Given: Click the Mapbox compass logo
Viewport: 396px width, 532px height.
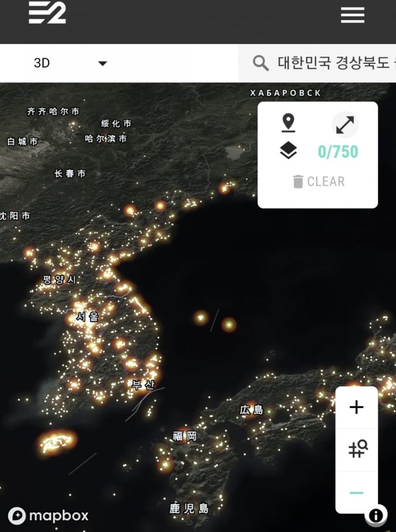Looking at the screenshot, I should click(17, 516).
